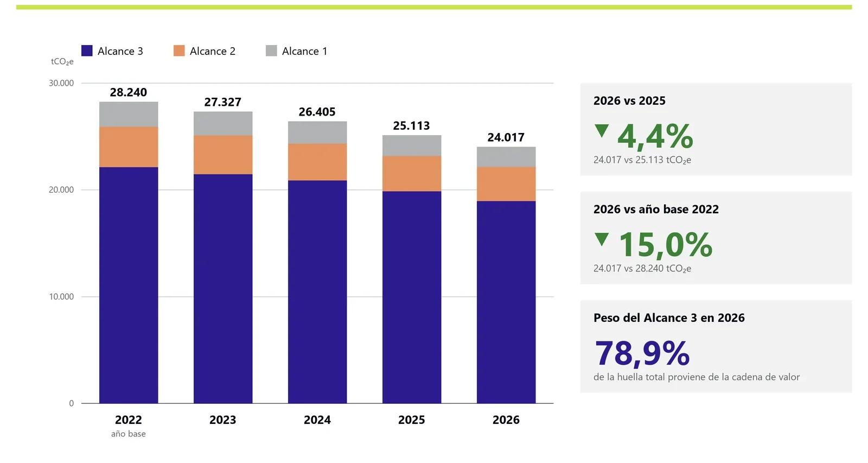
Task: Select the 2024 x-axis year label
Action: pyautogui.click(x=317, y=420)
